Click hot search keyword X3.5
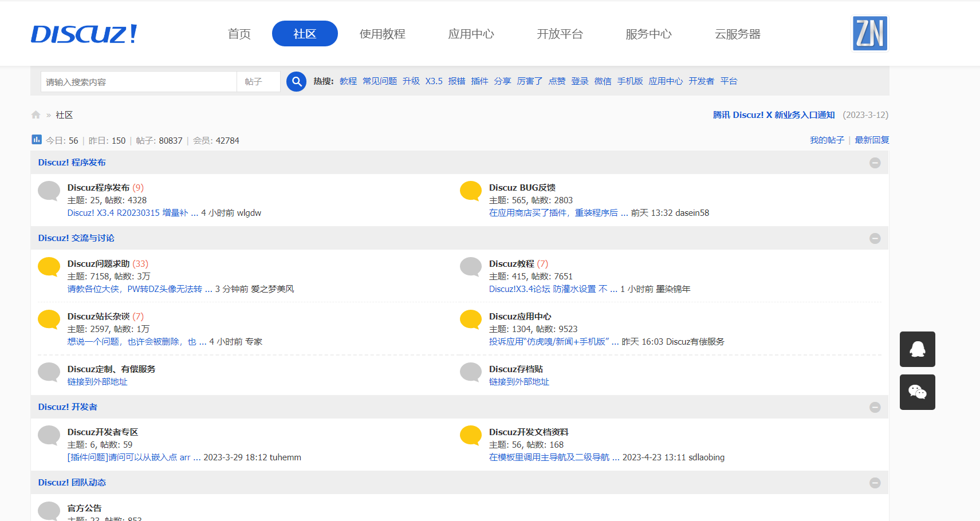Screen dimensions: 980x521 [x=434, y=81]
